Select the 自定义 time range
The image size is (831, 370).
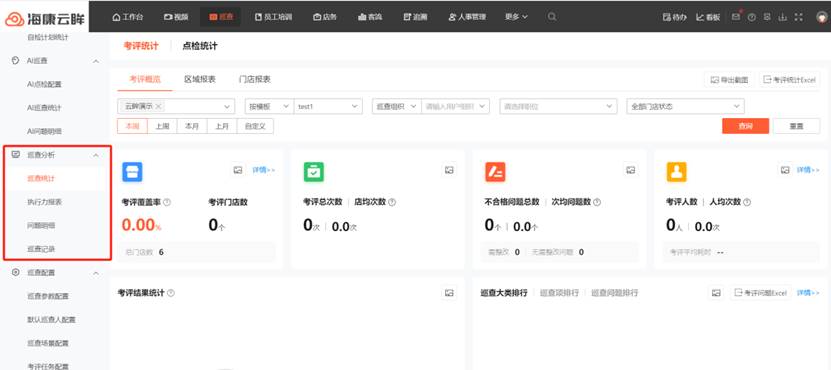tap(255, 126)
